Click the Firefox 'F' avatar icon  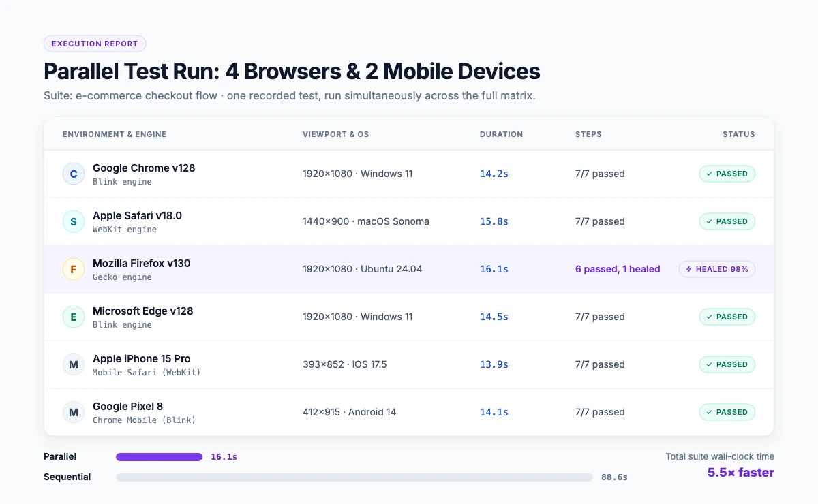pos(74,269)
